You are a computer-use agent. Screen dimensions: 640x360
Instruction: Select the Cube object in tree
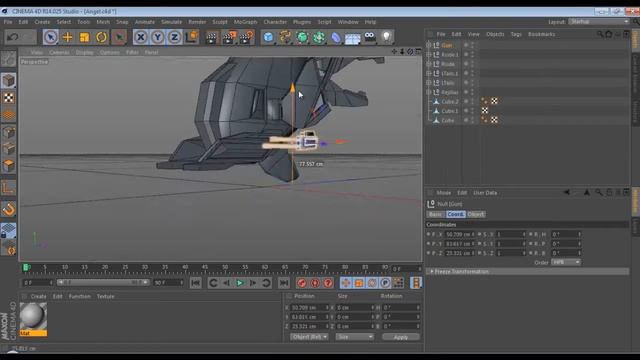point(447,120)
